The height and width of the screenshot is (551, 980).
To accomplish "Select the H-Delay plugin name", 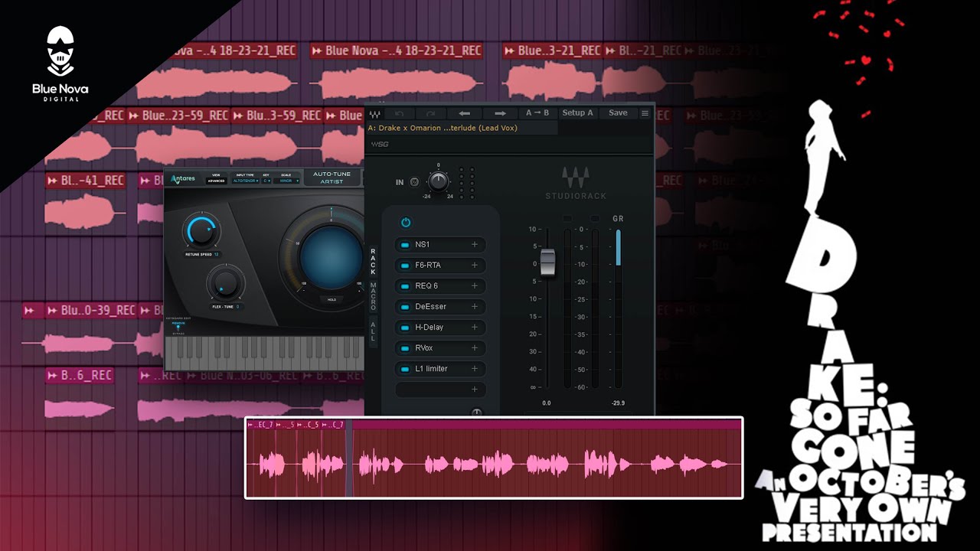I will pyautogui.click(x=430, y=328).
